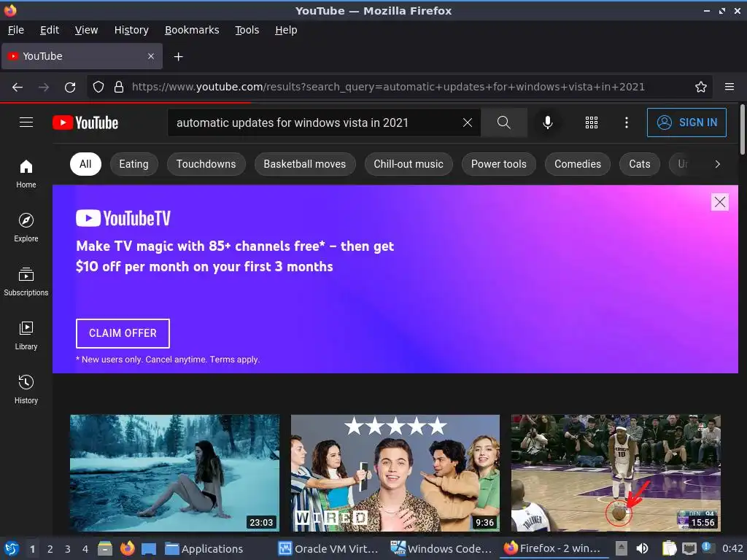Image resolution: width=747 pixels, height=560 pixels.
Task: Go back with browser back arrow
Action: click(18, 87)
